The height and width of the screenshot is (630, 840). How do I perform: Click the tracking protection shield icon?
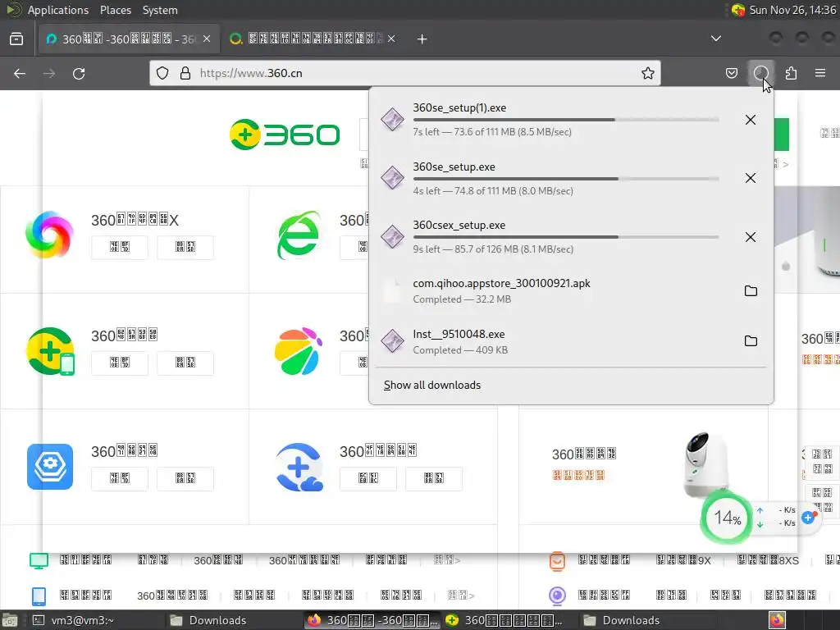[x=162, y=73]
